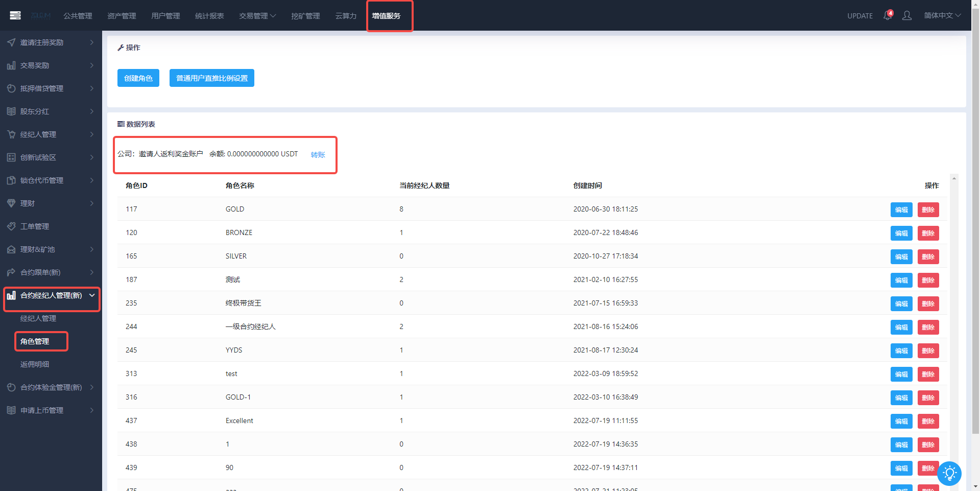Open the 云算力 top menu
This screenshot has height=491, width=980.
tap(346, 16)
